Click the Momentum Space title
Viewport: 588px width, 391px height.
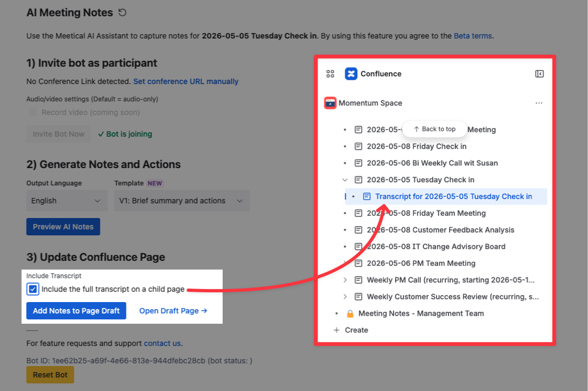pyautogui.click(x=370, y=103)
